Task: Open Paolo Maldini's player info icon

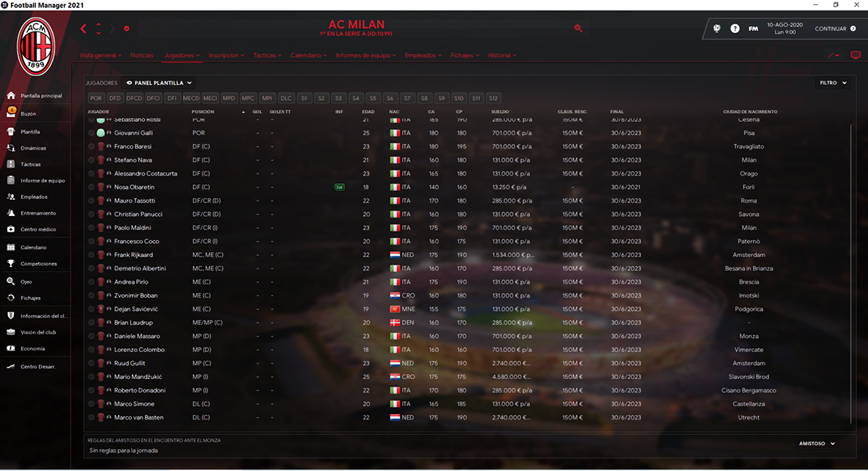Action: [109, 228]
